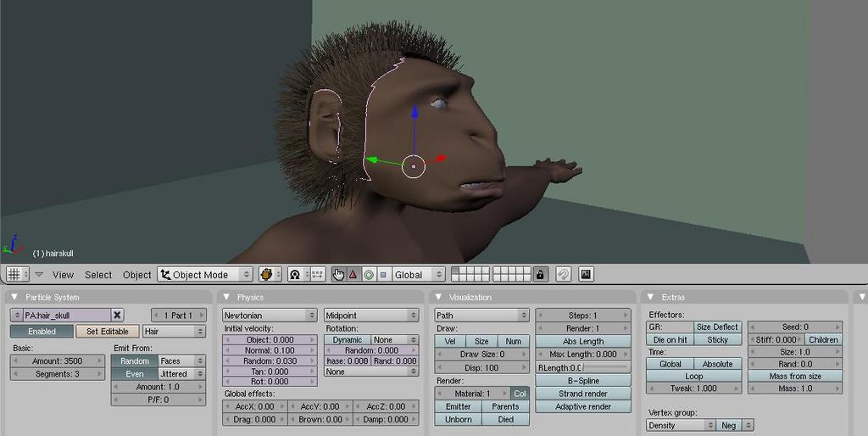Toggle Even distribution button
Screen dimensions: 868x436
click(x=135, y=374)
